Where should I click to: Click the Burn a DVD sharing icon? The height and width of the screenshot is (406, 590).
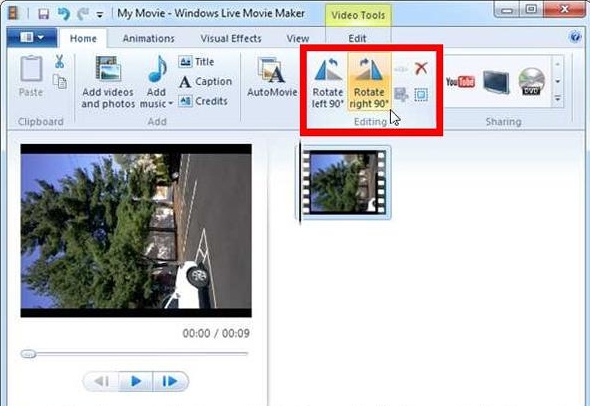(x=531, y=81)
